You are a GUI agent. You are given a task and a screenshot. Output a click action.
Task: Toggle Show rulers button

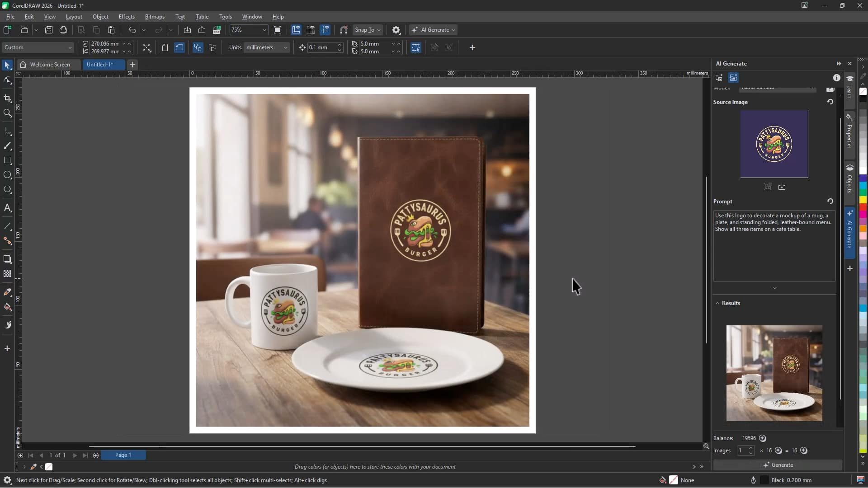click(x=296, y=30)
